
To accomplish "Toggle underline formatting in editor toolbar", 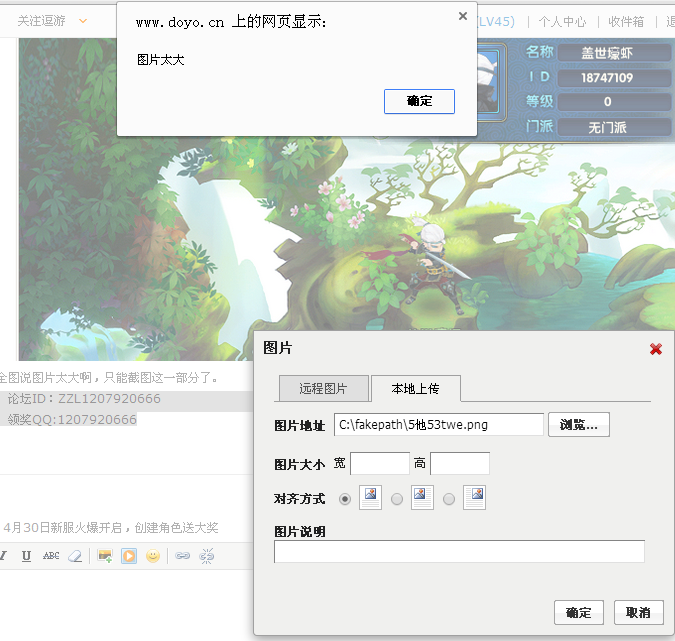I will (26, 556).
